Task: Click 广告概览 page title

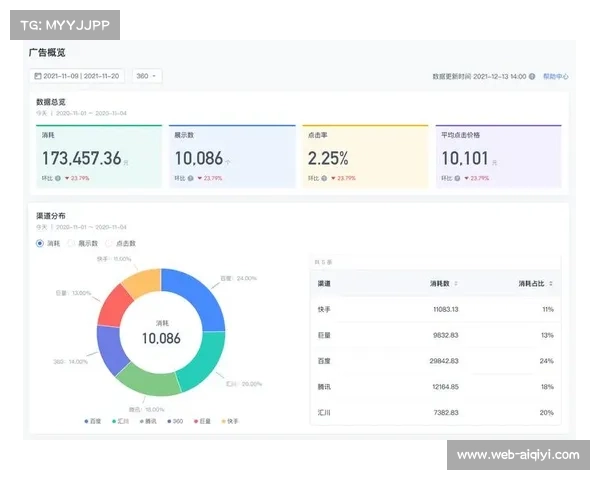Action: tap(47, 52)
